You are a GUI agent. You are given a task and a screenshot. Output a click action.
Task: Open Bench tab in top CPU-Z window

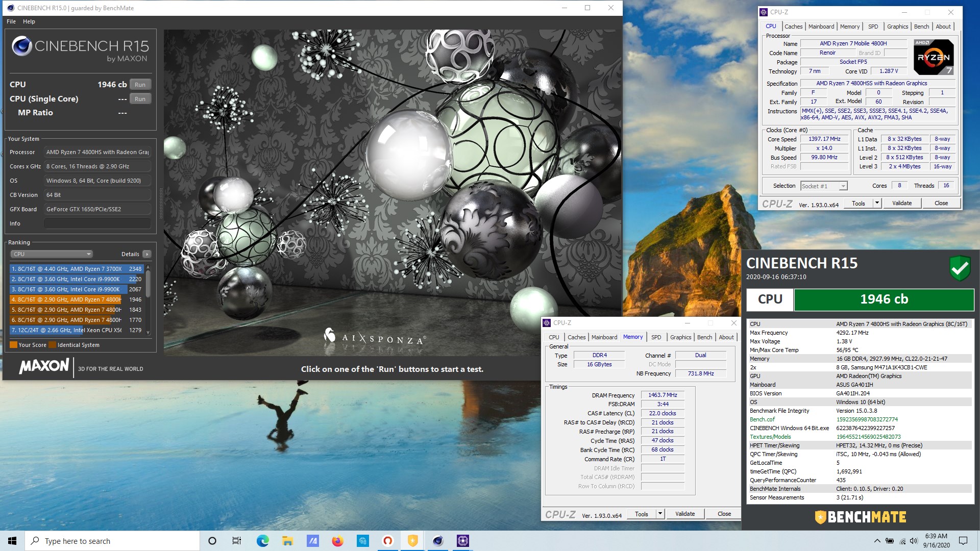click(x=921, y=27)
